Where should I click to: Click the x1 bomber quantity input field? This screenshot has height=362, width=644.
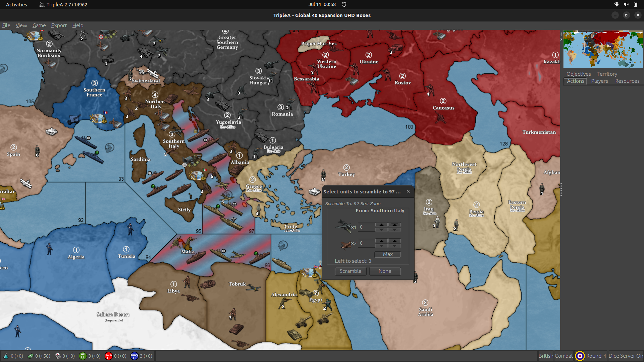pyautogui.click(x=366, y=227)
